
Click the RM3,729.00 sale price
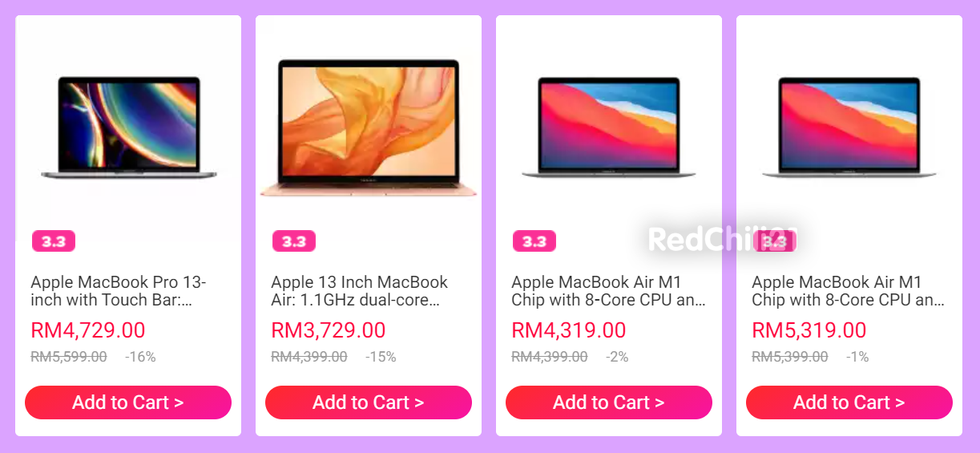point(329,330)
